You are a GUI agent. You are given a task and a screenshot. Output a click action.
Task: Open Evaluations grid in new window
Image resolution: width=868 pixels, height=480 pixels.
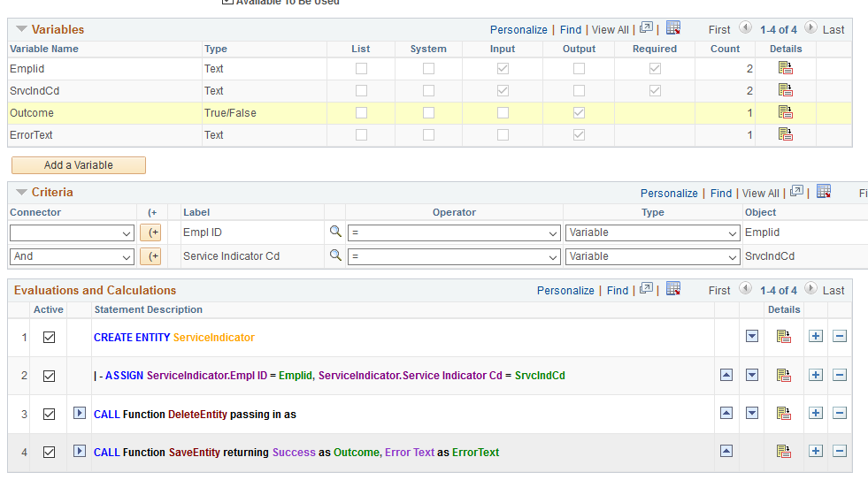pos(646,289)
